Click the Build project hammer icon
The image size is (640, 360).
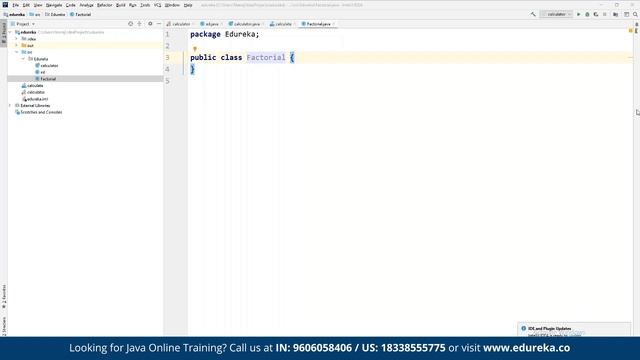coord(533,14)
